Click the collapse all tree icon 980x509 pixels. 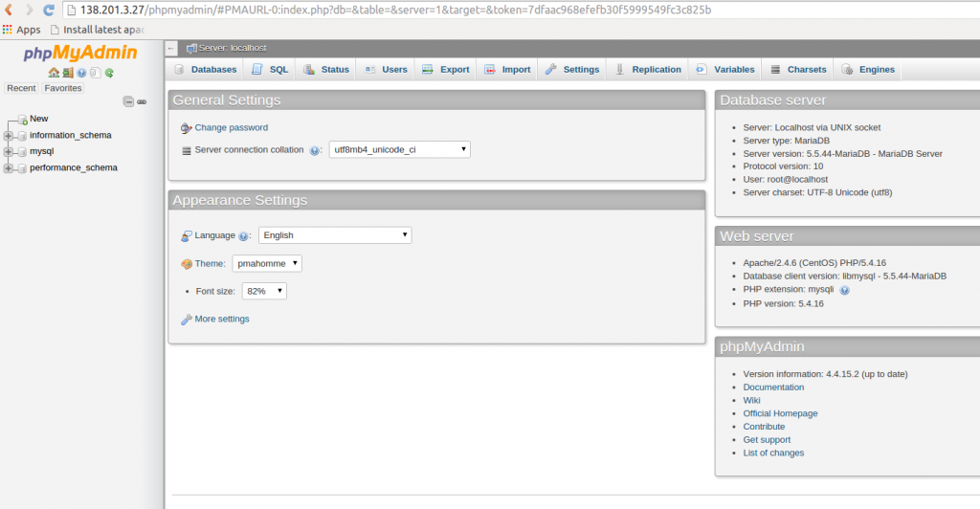pos(128,101)
